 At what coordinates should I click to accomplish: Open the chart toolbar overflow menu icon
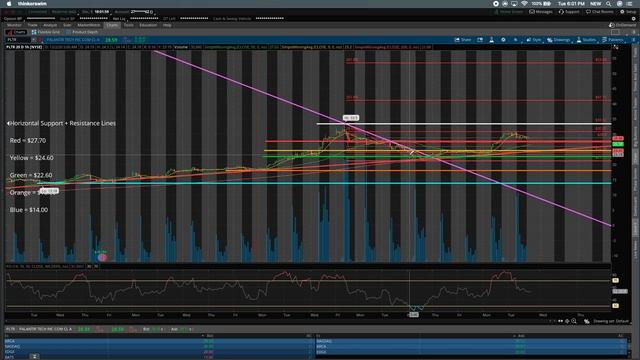[x=633, y=40]
